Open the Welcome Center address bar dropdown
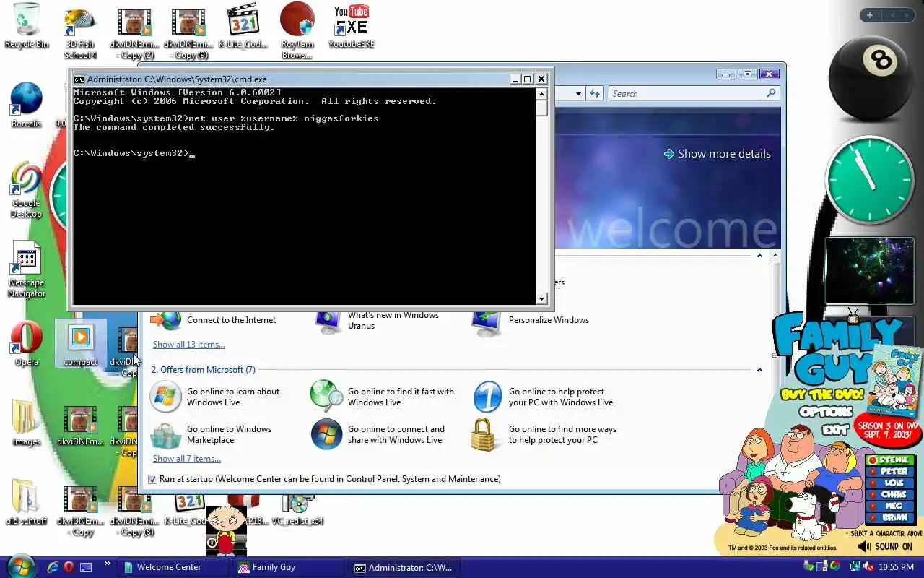This screenshot has width=924, height=578. tap(578, 94)
